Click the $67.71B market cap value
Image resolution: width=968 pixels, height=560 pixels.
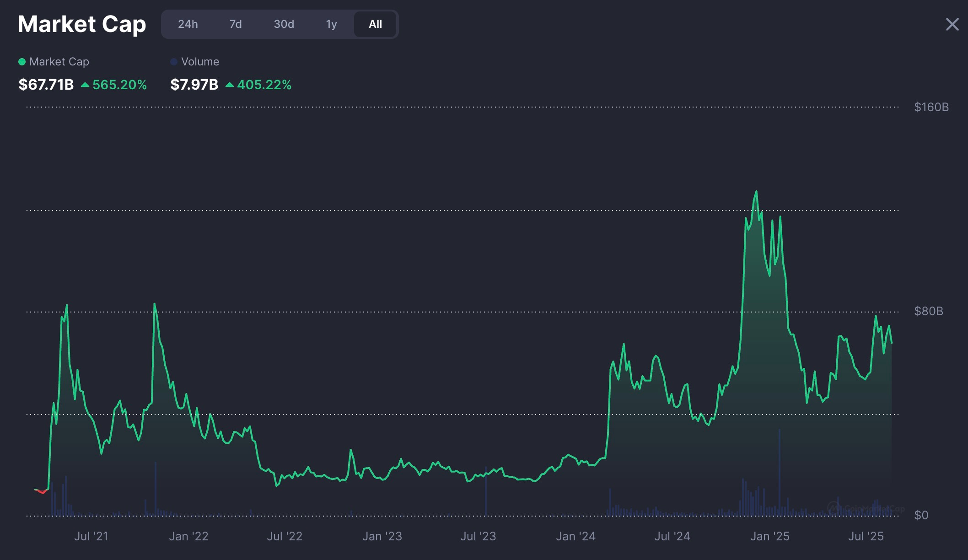coord(46,85)
